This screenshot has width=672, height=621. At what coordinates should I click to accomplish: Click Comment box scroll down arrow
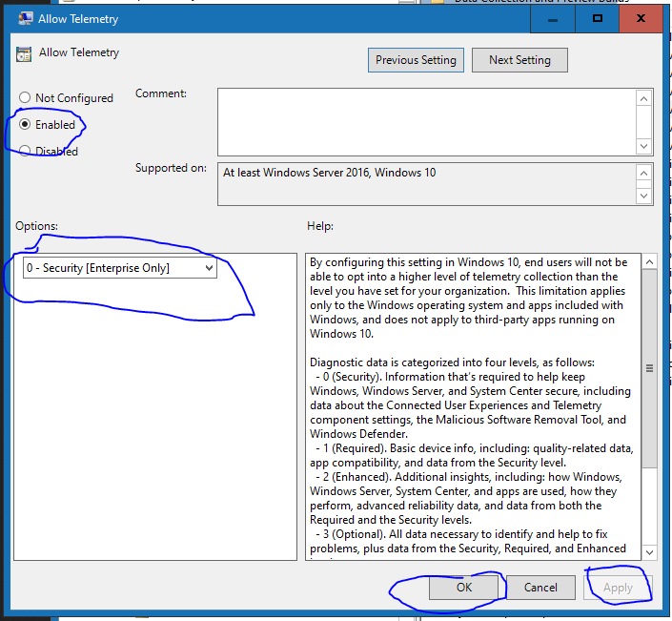(x=643, y=146)
